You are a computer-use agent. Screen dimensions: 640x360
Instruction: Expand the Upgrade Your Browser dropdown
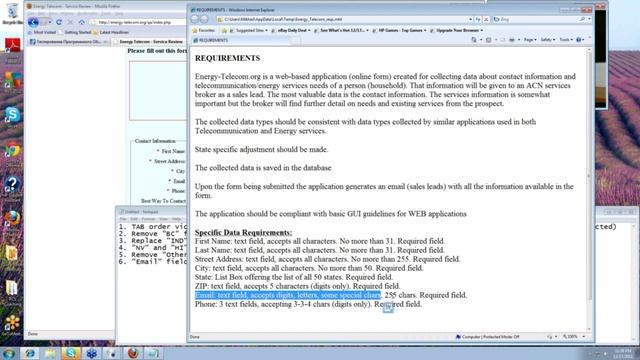[482, 31]
